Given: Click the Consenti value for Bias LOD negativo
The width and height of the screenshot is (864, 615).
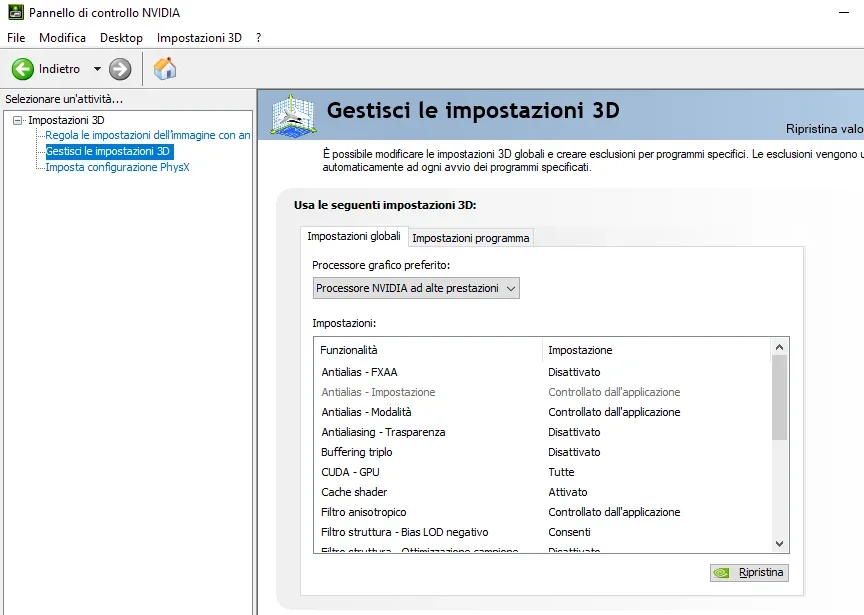Looking at the screenshot, I should click(x=569, y=532).
